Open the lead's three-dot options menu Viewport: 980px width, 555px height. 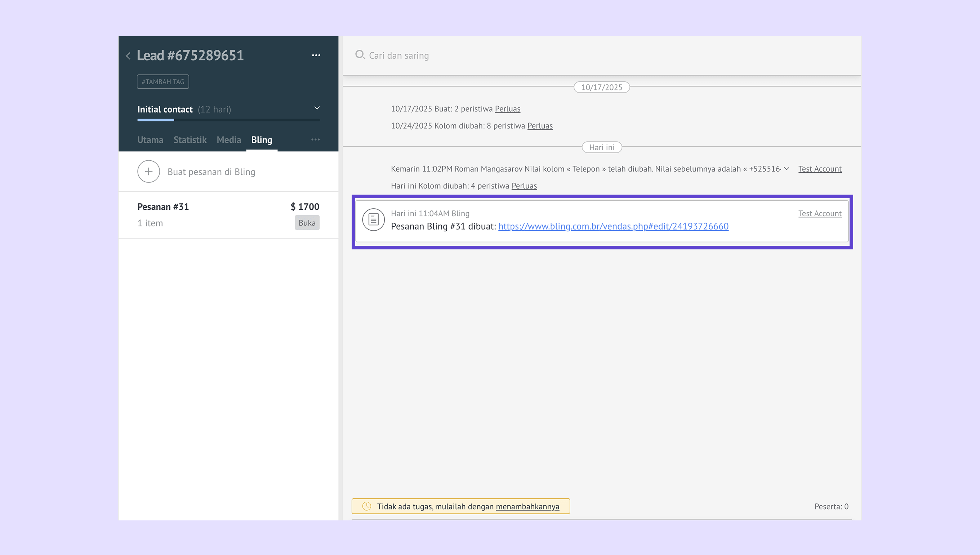[316, 55]
